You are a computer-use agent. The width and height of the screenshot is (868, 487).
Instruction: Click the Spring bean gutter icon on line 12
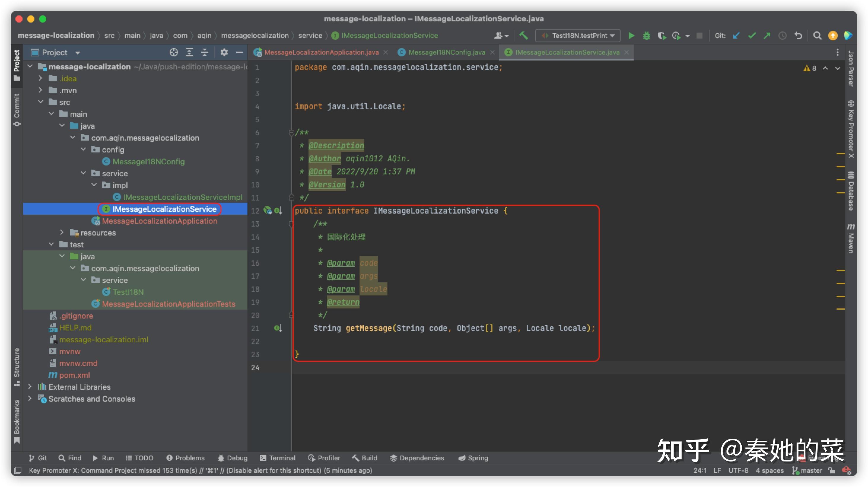(x=268, y=211)
